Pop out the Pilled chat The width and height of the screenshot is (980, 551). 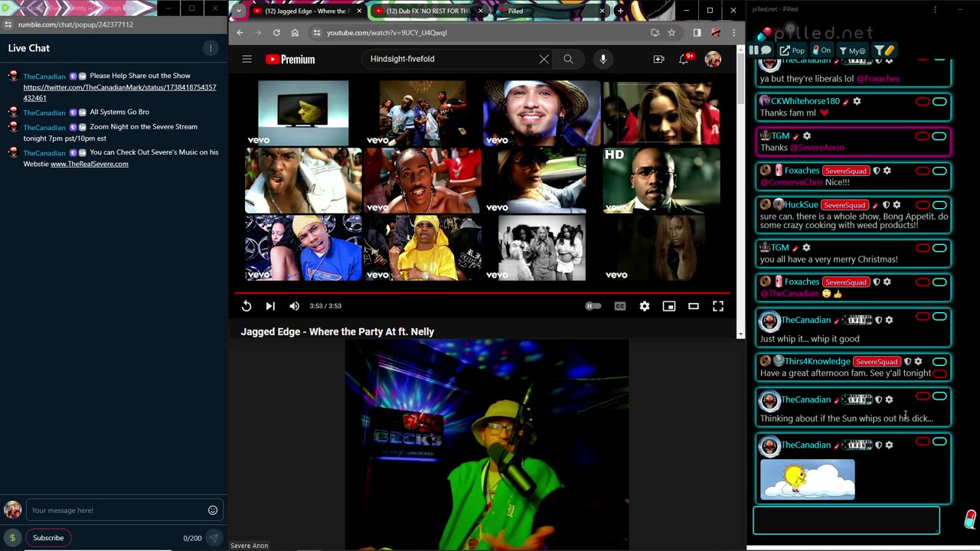792,51
